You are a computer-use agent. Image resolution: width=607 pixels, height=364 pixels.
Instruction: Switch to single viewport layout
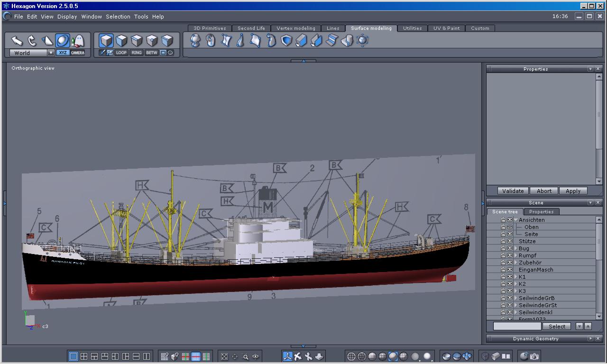pos(74,356)
